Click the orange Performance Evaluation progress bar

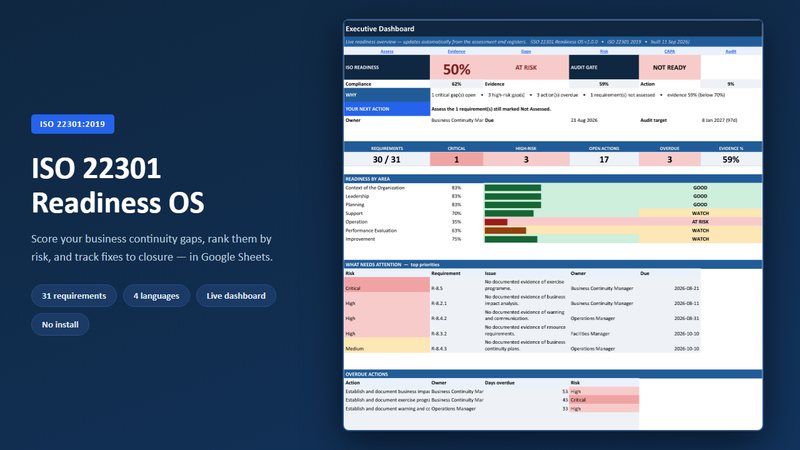tap(505, 231)
